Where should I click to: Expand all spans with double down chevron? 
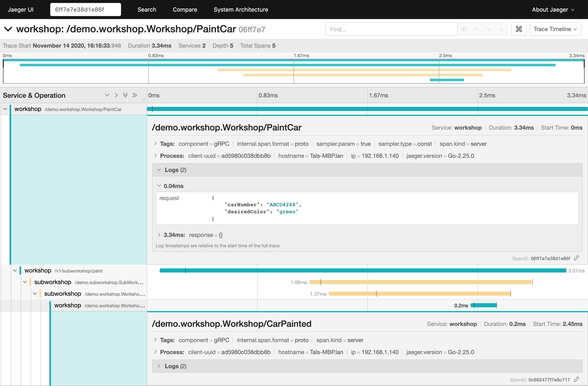[x=125, y=95]
